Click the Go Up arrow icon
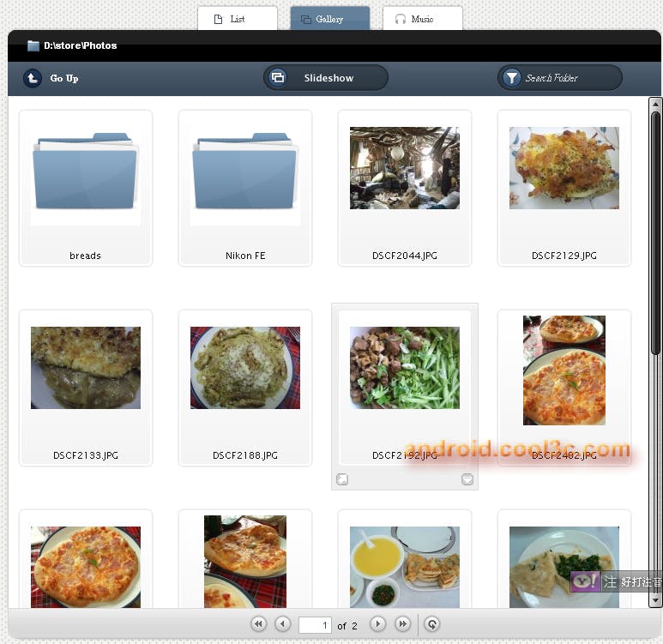This screenshot has width=663, height=644. click(32, 78)
